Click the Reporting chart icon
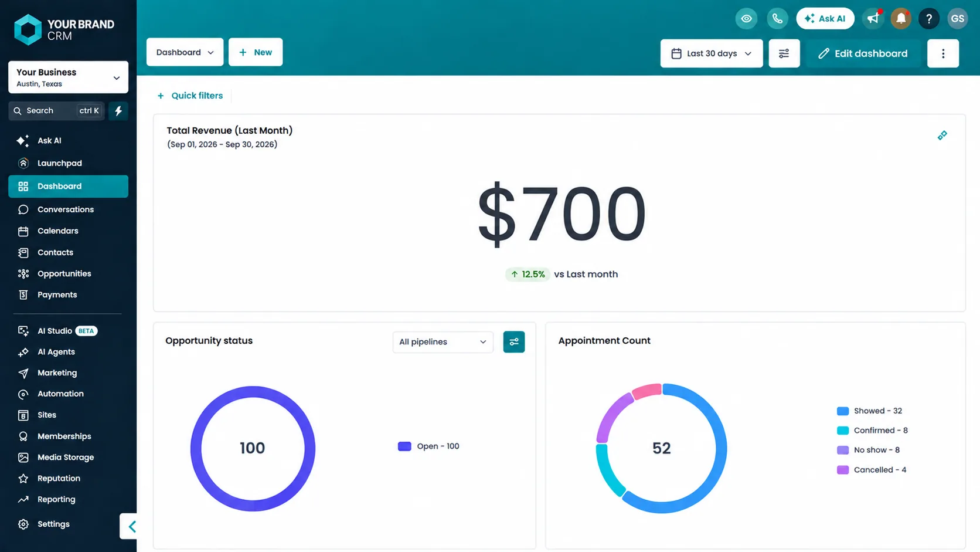Screen dimensions: 980x552 coord(23,500)
